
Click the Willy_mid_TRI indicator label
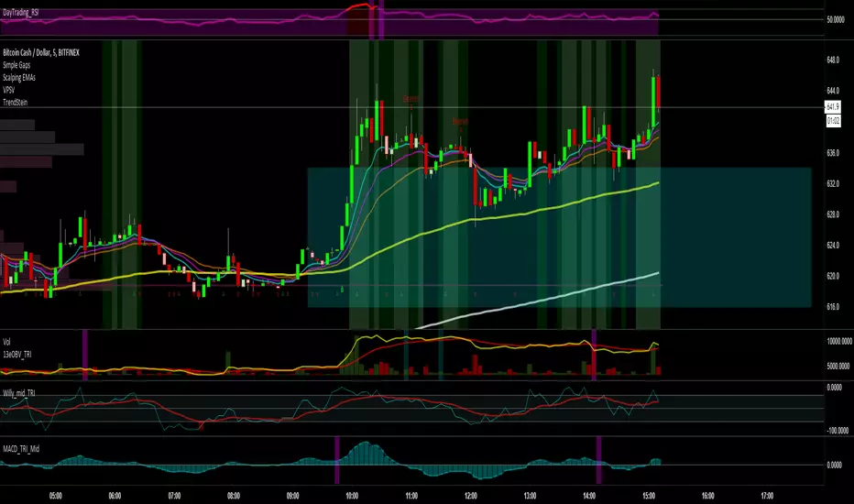19,393
